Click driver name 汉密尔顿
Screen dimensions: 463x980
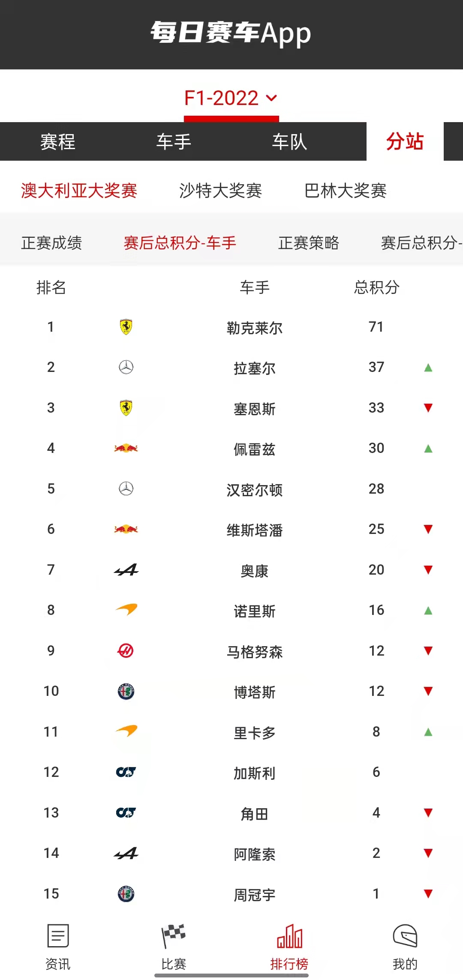click(x=255, y=490)
